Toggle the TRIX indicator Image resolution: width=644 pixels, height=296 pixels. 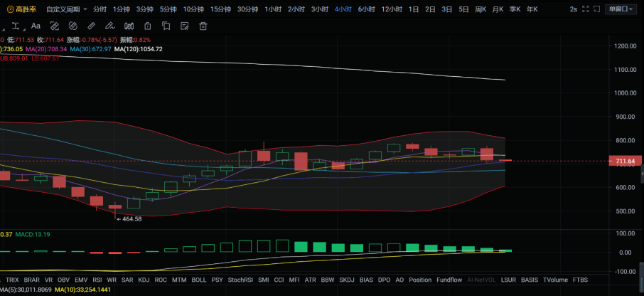point(12,280)
